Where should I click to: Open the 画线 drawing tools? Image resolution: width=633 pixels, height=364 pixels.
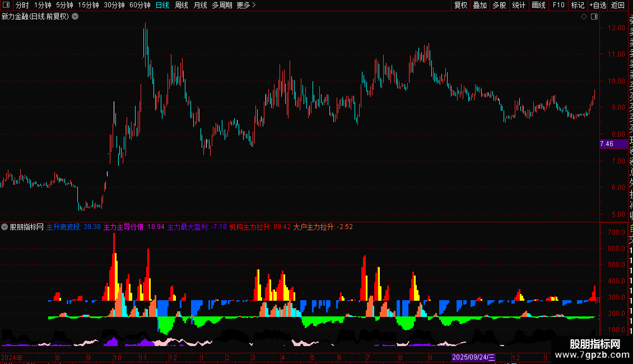pyautogui.click(x=538, y=5)
